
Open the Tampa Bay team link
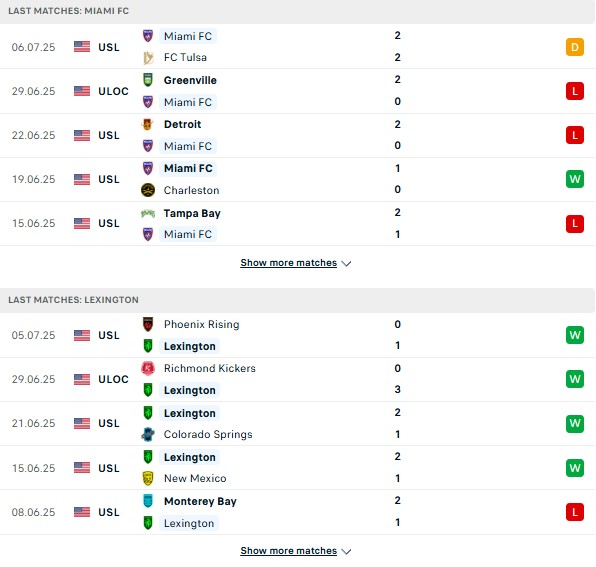pos(192,213)
